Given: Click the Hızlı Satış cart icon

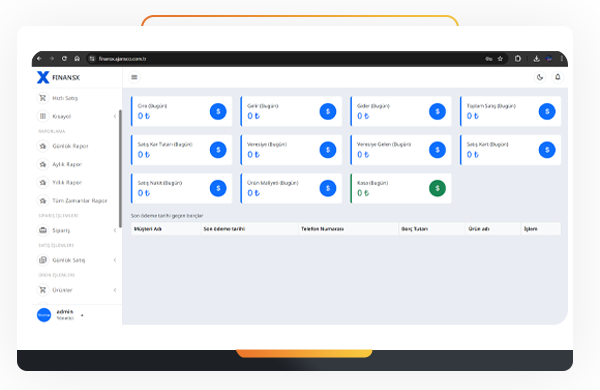Looking at the screenshot, I should pyautogui.click(x=43, y=98).
